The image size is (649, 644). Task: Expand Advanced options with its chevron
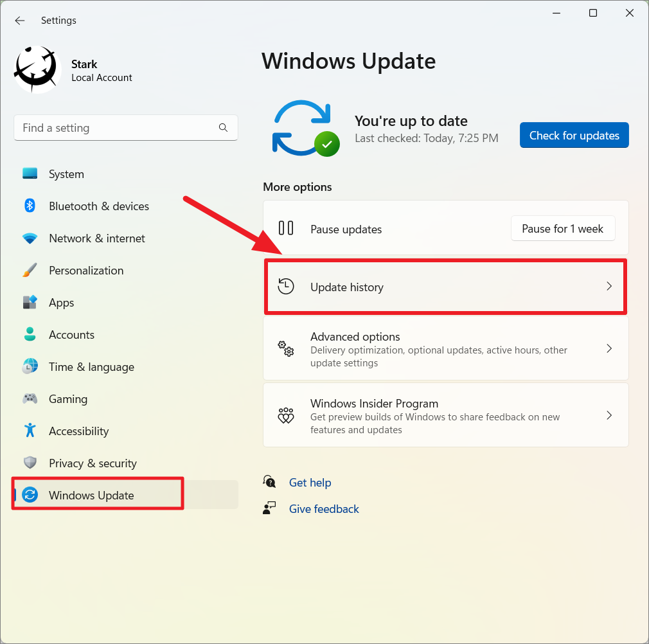609,348
